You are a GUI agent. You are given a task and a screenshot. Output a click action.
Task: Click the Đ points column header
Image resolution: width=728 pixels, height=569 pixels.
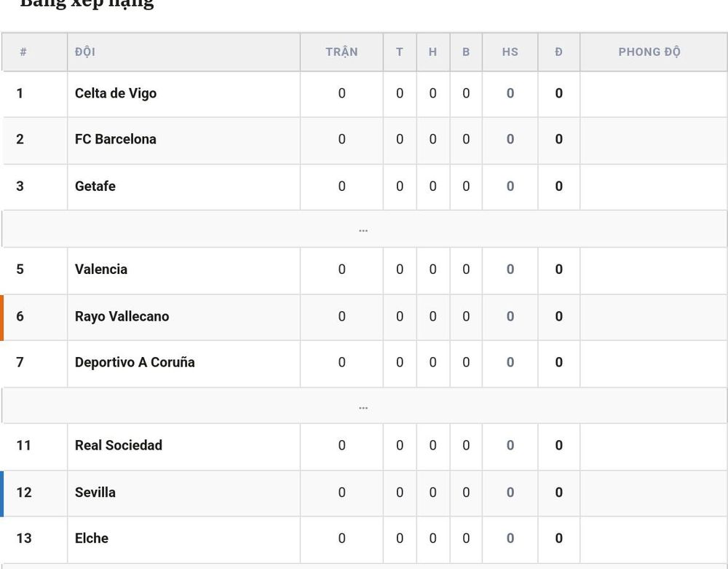pyautogui.click(x=559, y=52)
